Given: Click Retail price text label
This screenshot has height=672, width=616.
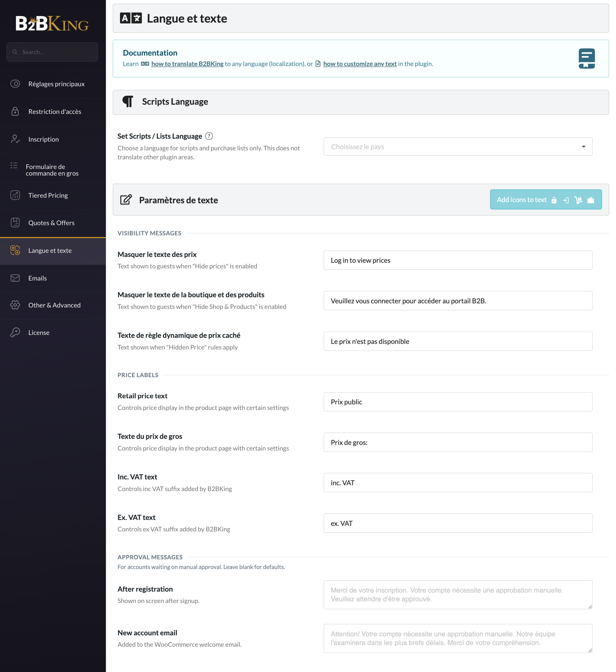Looking at the screenshot, I should (x=142, y=396).
